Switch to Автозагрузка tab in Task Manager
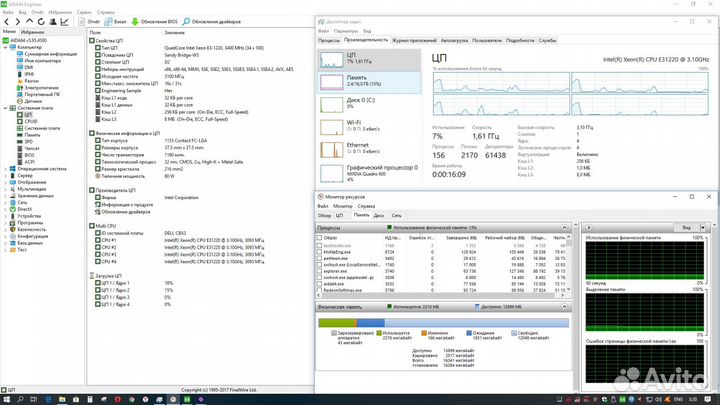The image size is (720, 405). point(454,40)
